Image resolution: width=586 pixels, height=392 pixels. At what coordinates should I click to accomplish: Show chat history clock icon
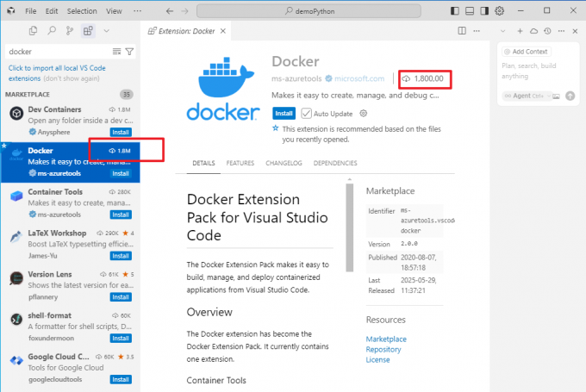click(x=547, y=31)
